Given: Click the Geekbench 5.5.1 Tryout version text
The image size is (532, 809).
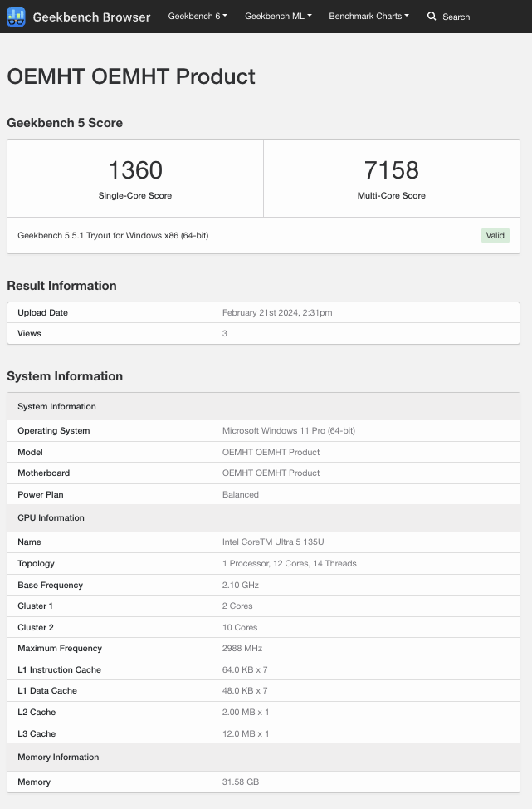Looking at the screenshot, I should click(113, 235).
